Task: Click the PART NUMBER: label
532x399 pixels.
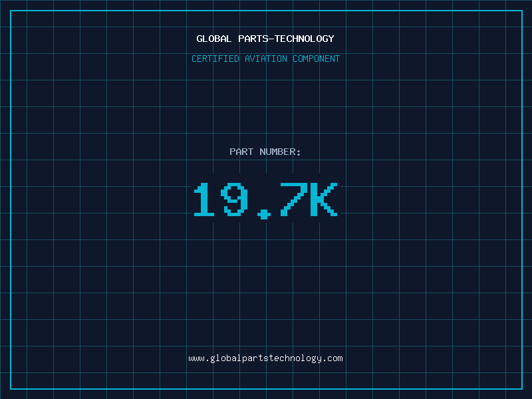Action: [265, 152]
